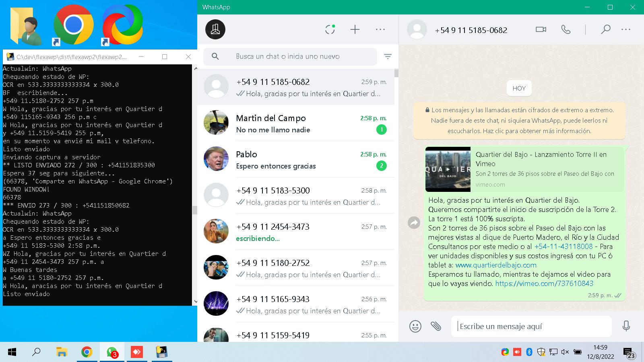Click the muted volume tray icon
The width and height of the screenshot is (644, 362).
565,352
